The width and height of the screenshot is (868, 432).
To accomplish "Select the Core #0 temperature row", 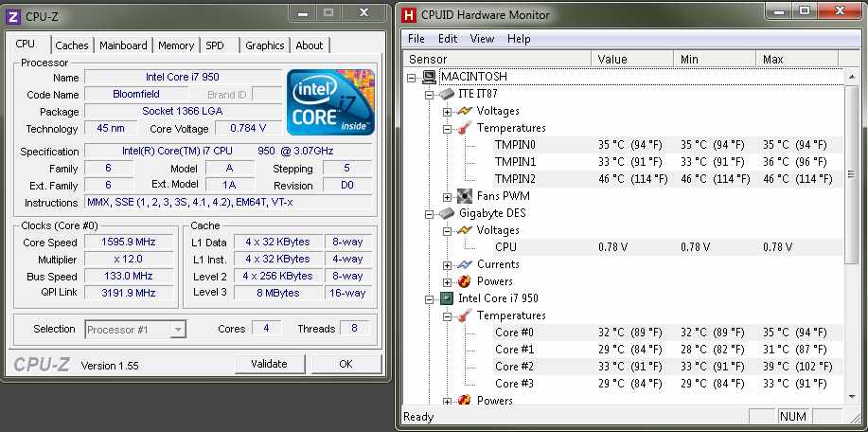I will [668, 333].
